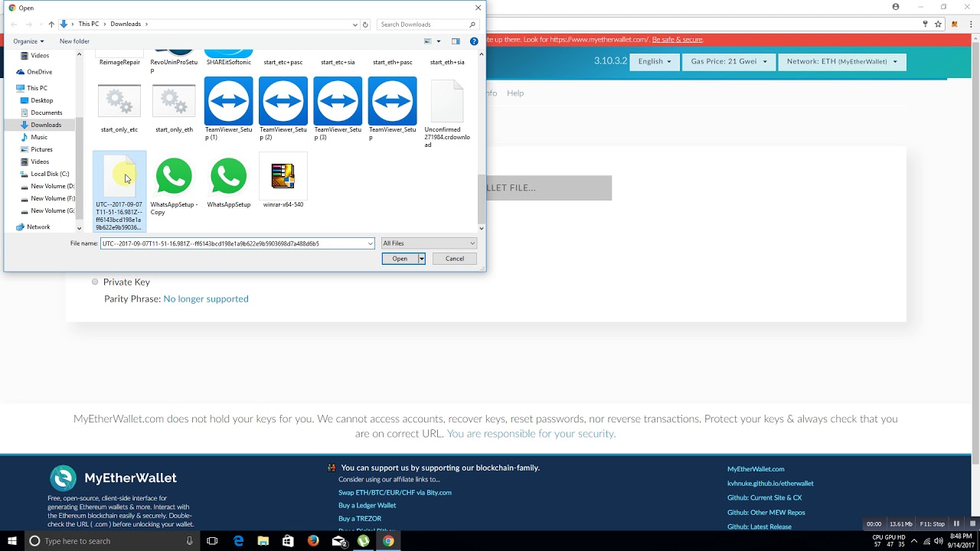Image resolution: width=980 pixels, height=551 pixels.
Task: Select the UTC--2017-09-07 wallet file
Action: coord(119,191)
